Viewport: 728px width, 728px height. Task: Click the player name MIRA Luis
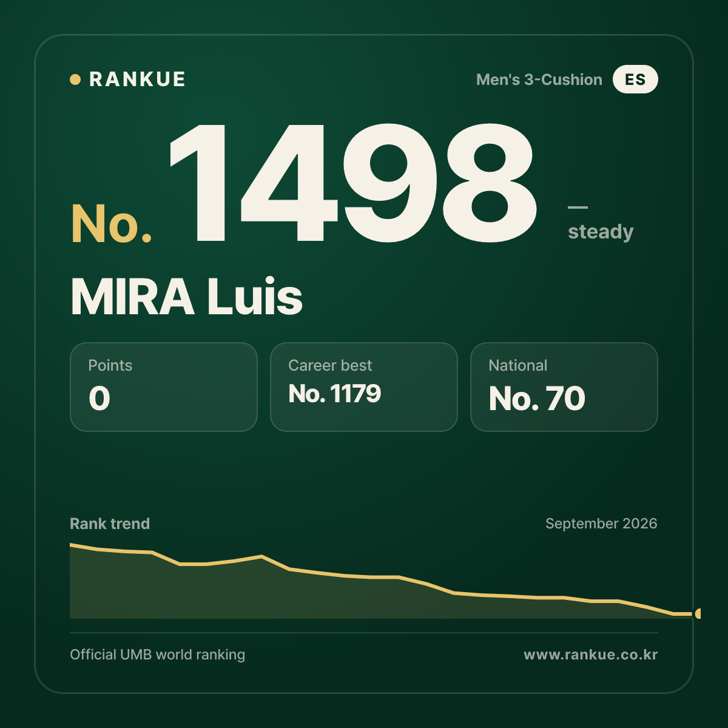[x=187, y=297]
